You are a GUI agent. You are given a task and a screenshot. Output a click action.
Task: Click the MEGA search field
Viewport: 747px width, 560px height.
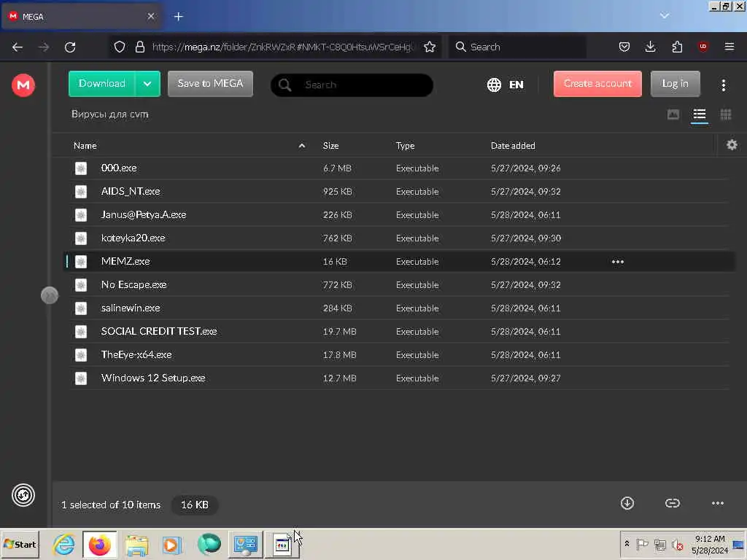tap(352, 85)
